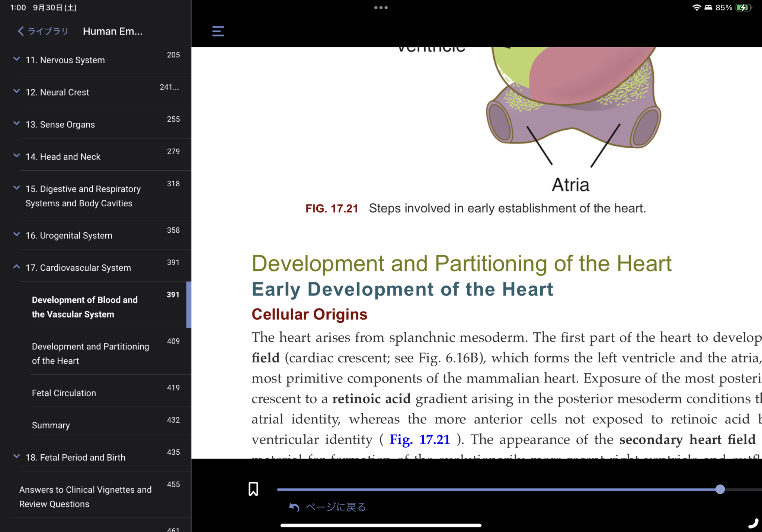Expand the 18. Fetal Period and Birth chapter
The height and width of the screenshot is (532, 762).
[x=16, y=457]
